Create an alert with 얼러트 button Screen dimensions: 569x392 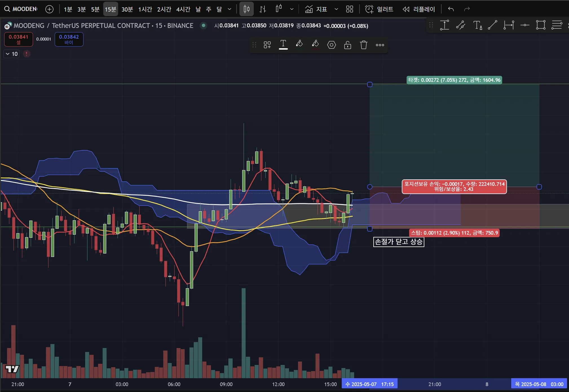click(379, 9)
